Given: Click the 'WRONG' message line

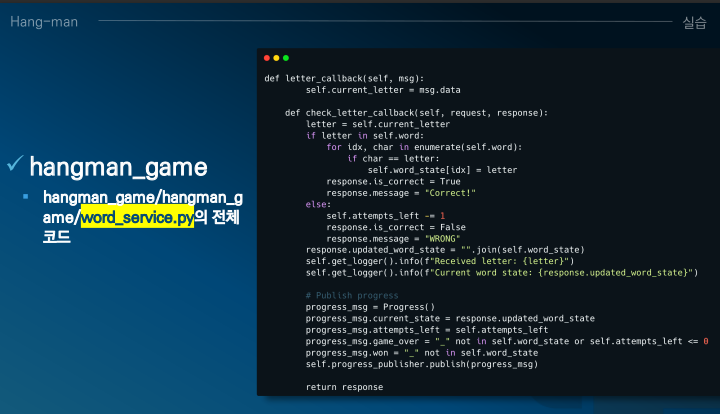Looking at the screenshot, I should (x=394, y=239).
